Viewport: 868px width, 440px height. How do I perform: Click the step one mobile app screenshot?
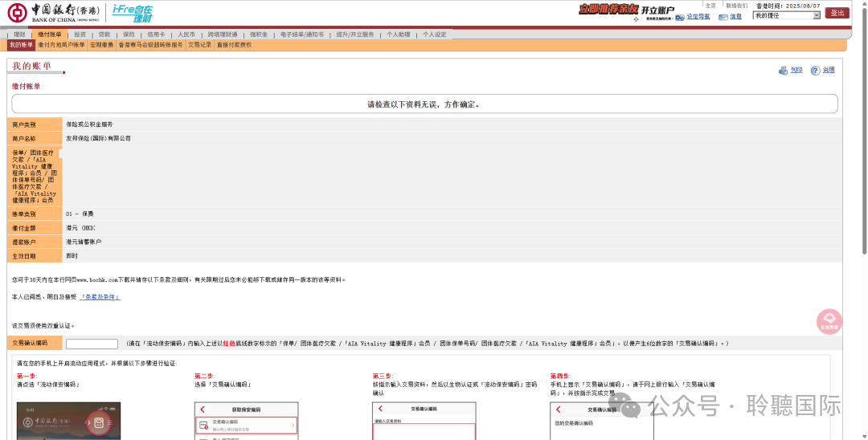[68, 420]
